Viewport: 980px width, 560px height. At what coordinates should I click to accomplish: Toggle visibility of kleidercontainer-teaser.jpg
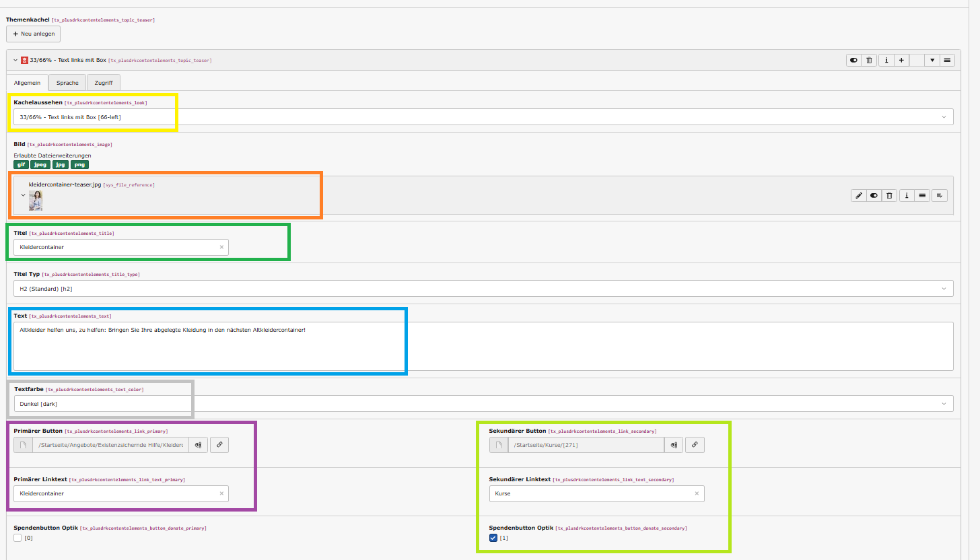(874, 195)
